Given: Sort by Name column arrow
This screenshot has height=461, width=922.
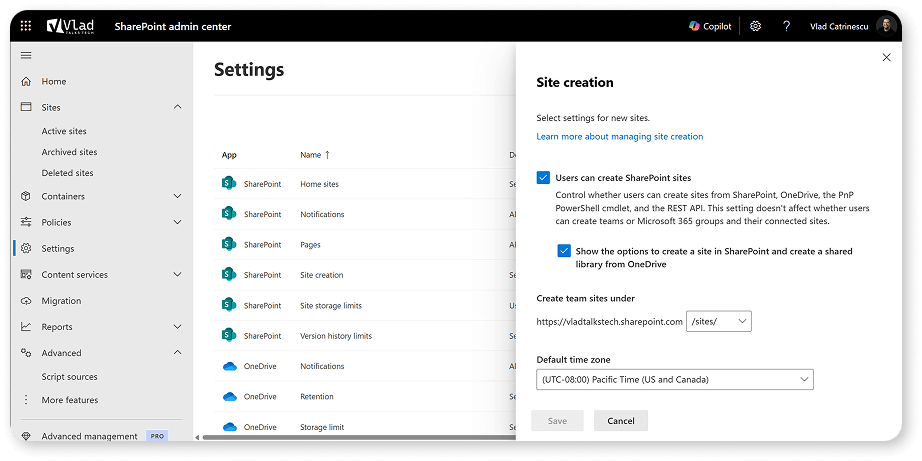Looking at the screenshot, I should pos(328,155).
